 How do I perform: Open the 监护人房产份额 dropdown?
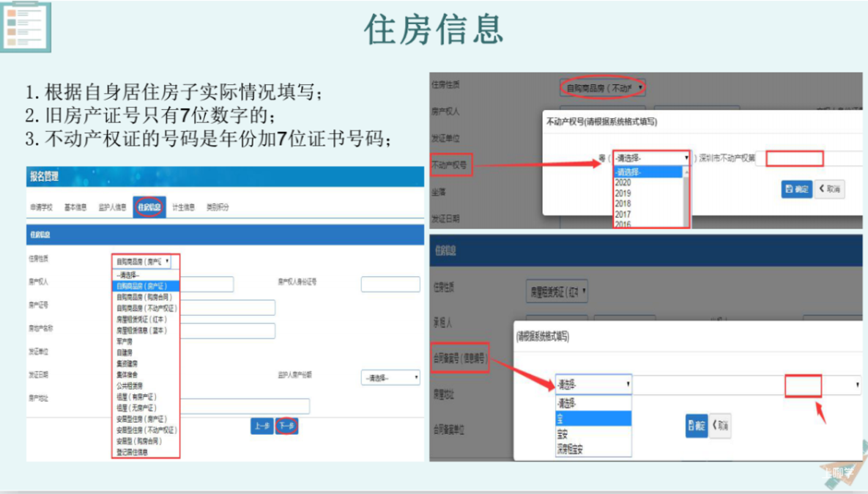tap(390, 377)
